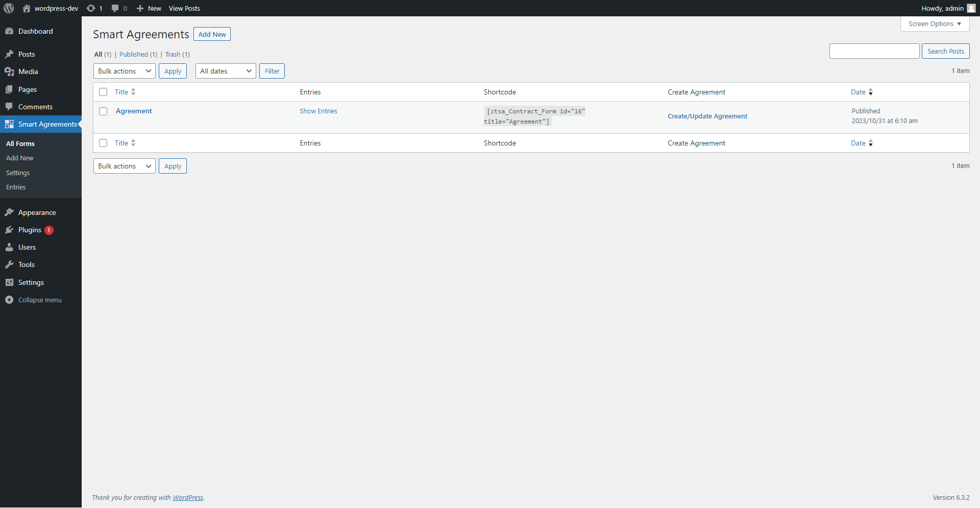Click the updates refresh icon
Image resolution: width=980 pixels, height=508 pixels.
pyautogui.click(x=91, y=8)
